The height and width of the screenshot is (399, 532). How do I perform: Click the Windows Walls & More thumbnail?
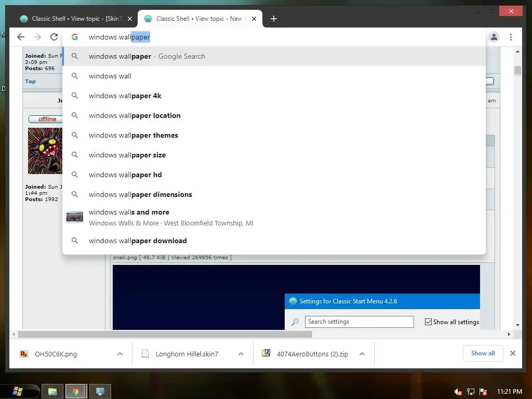click(x=75, y=217)
